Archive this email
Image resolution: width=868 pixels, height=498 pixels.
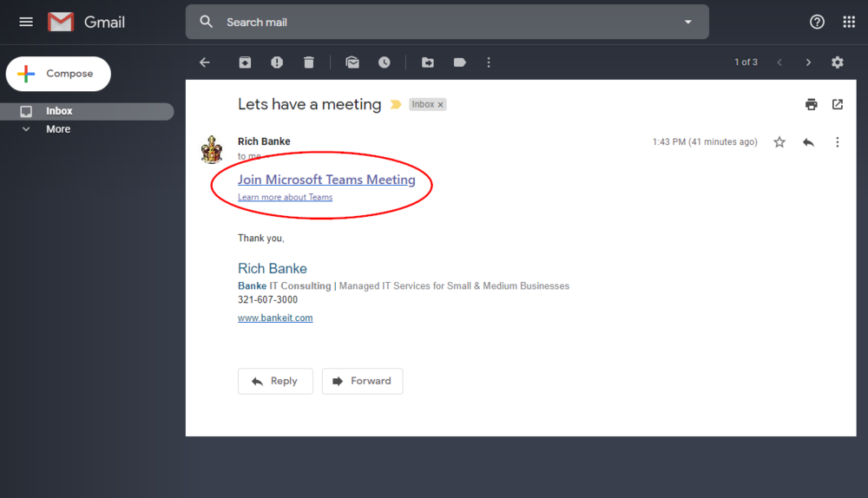point(245,62)
